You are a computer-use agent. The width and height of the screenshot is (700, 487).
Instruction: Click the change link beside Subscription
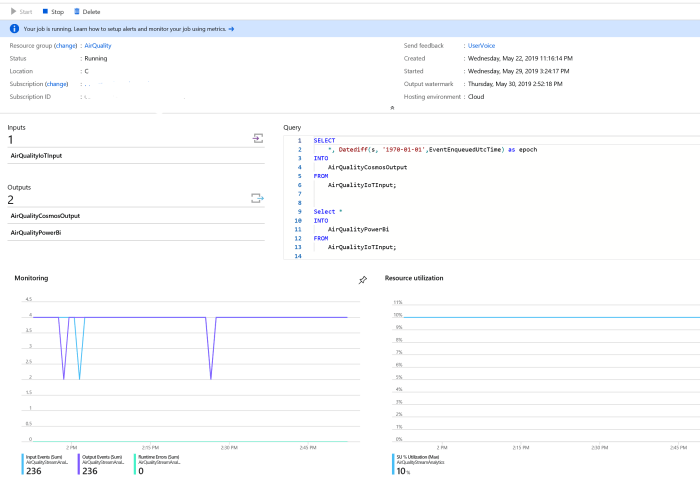click(x=56, y=84)
